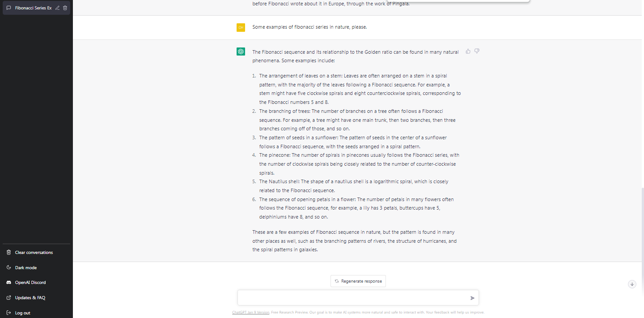The width and height of the screenshot is (644, 318).
Task: Click the ChatGPT avatar next to the response
Action: point(241,52)
